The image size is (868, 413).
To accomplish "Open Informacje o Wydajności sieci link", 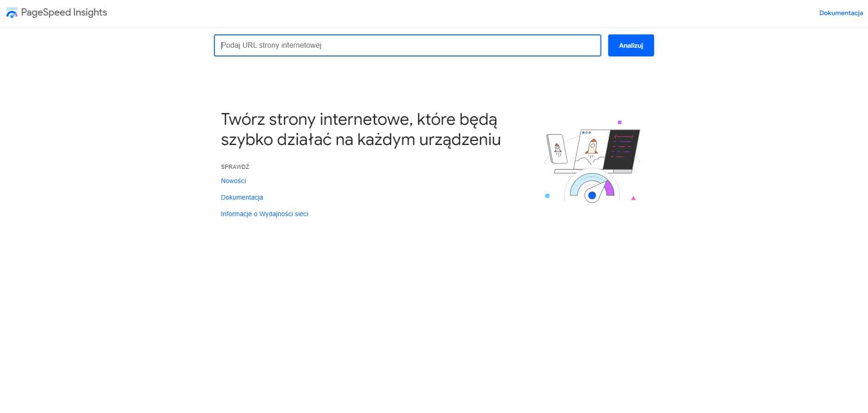I will pos(264,214).
